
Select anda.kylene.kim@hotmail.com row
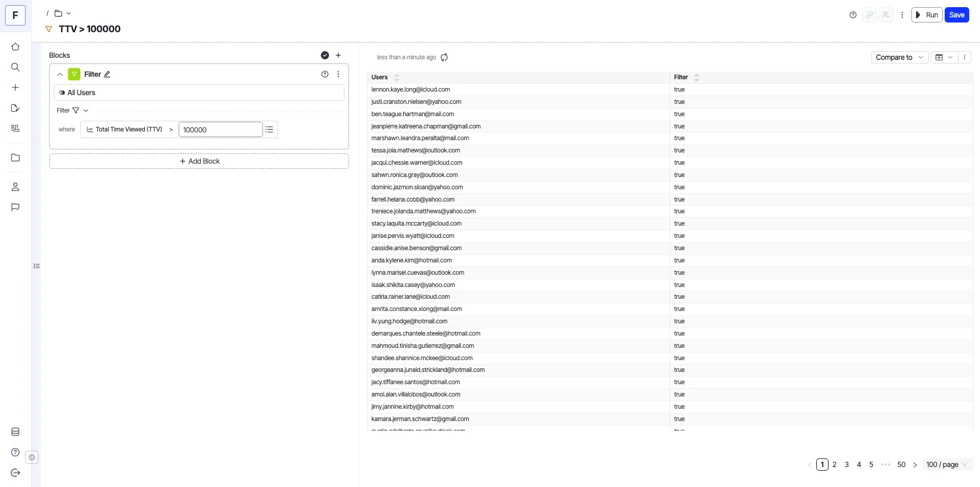(x=670, y=260)
